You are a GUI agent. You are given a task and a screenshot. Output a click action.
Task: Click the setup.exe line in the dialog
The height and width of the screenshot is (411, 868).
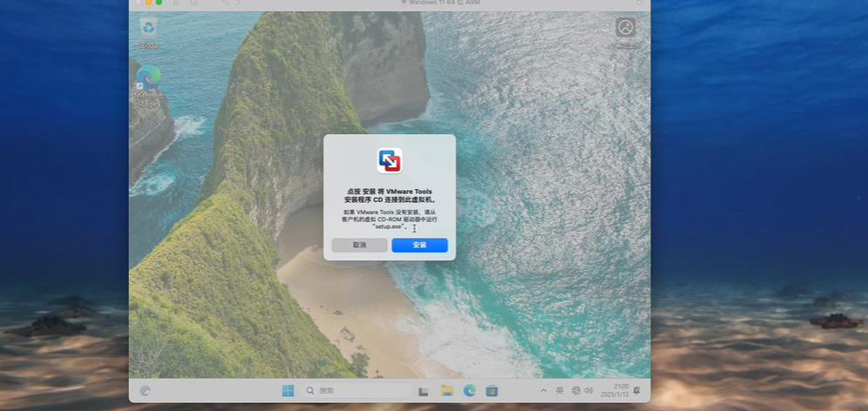(390, 226)
